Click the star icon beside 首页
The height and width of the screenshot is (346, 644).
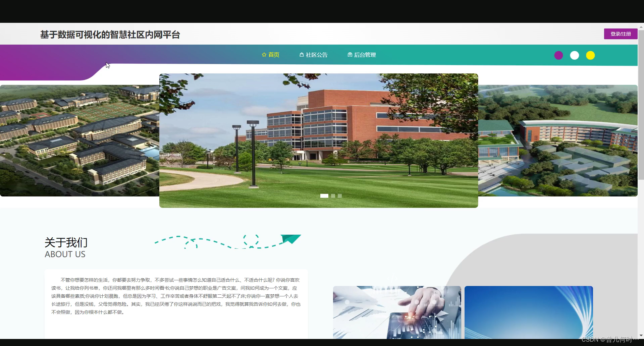264,55
